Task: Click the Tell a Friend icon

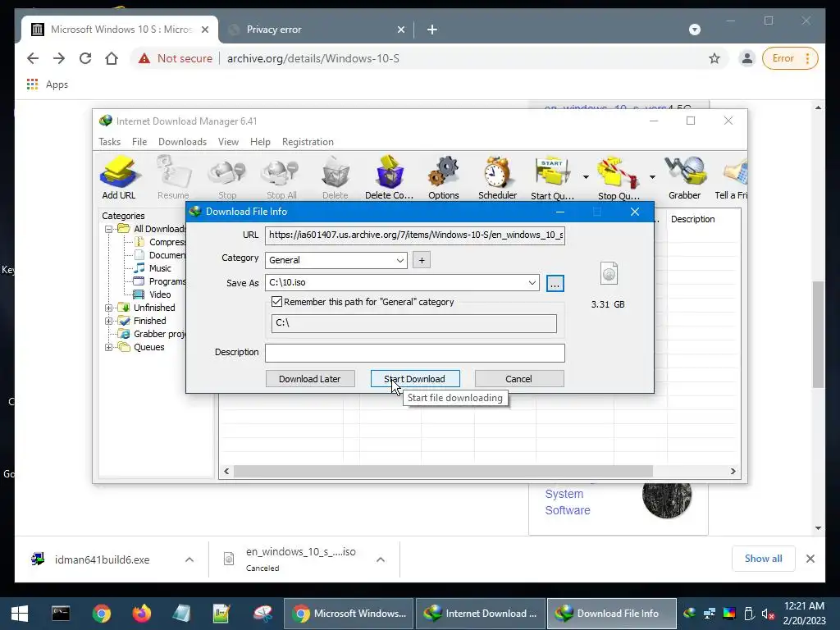Action: pyautogui.click(x=732, y=177)
